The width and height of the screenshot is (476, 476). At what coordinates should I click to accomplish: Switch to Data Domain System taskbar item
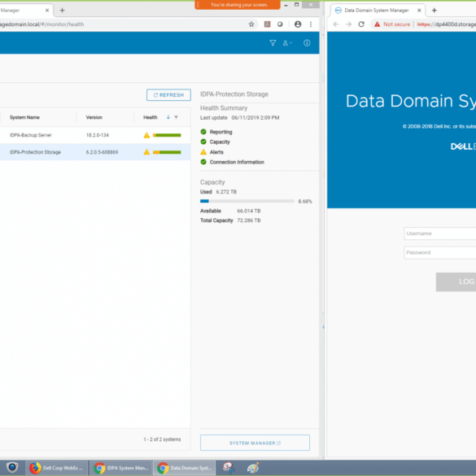coord(184,468)
